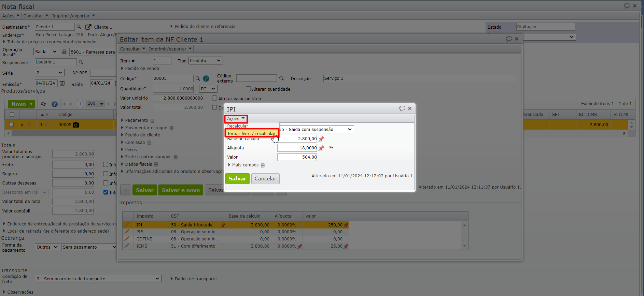The height and width of the screenshot is (296, 644).
Task: Choose Tornar livre / recalcular menu option
Action: coord(251,133)
